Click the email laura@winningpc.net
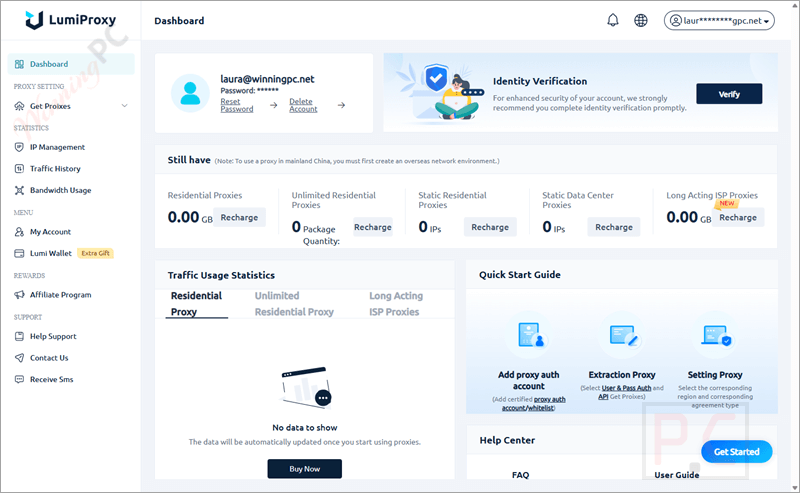The width and height of the screenshot is (800, 493). click(x=267, y=79)
